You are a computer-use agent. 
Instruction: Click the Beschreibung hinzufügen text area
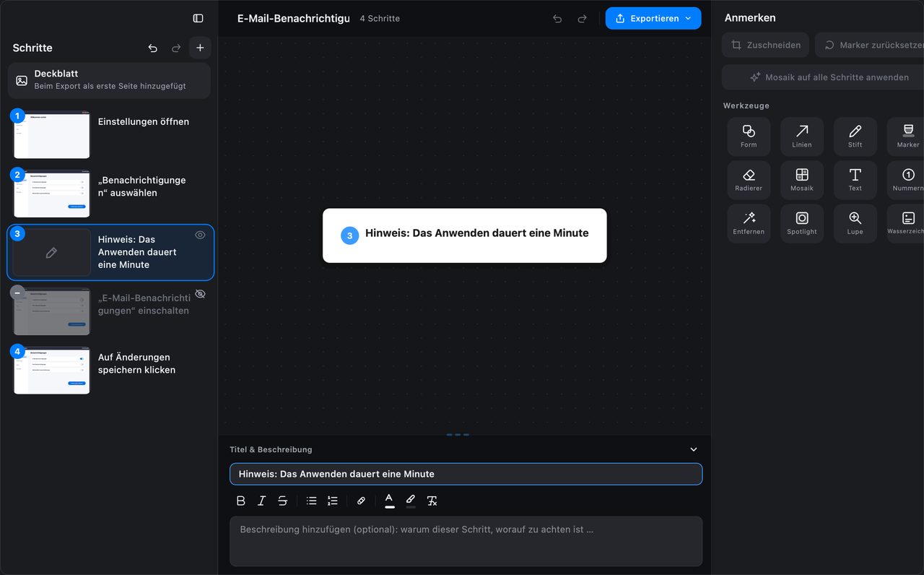[466, 541]
